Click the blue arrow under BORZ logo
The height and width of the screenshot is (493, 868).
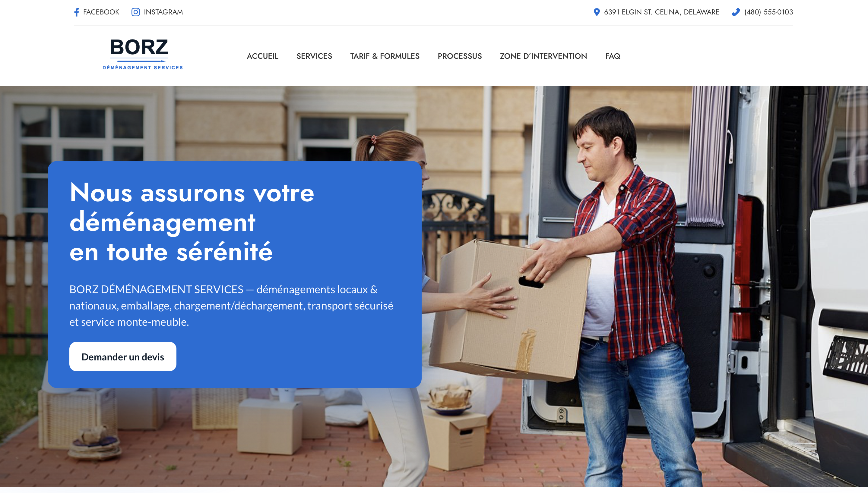[141, 61]
